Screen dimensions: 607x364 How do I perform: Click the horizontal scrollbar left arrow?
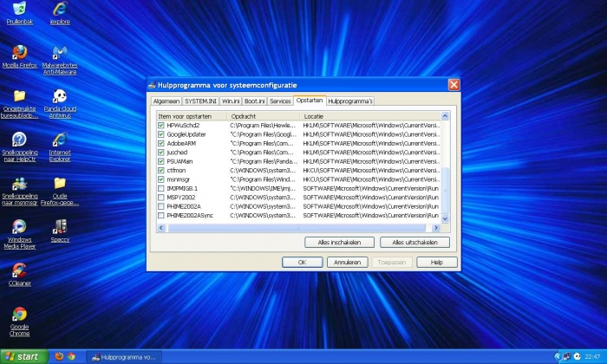pyautogui.click(x=161, y=228)
